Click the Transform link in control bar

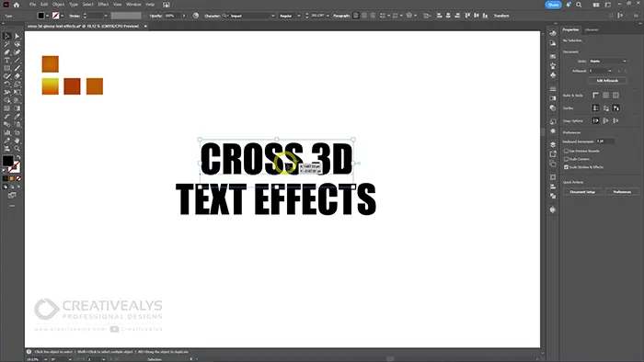pyautogui.click(x=501, y=16)
